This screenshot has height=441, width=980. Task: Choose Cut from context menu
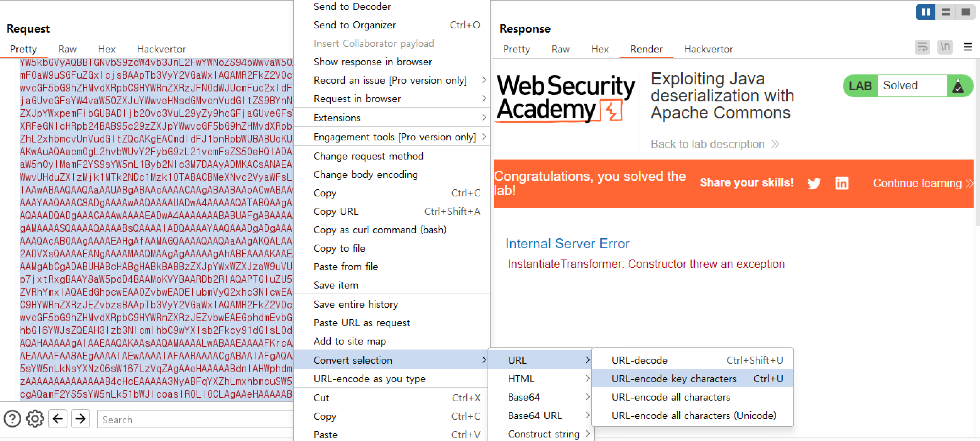coord(392,398)
